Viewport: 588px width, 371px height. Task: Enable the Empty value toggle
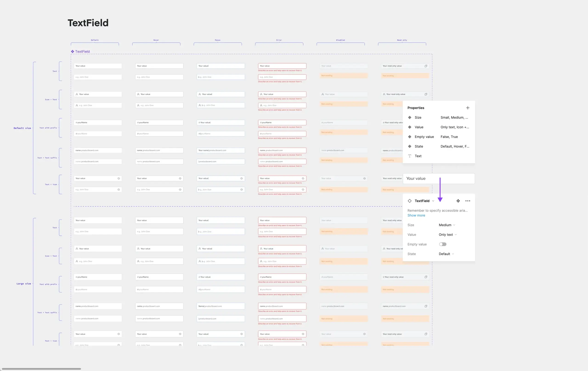point(443,244)
